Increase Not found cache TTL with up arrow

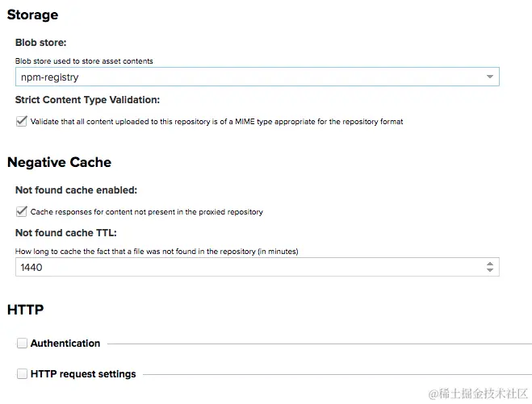tap(489, 264)
